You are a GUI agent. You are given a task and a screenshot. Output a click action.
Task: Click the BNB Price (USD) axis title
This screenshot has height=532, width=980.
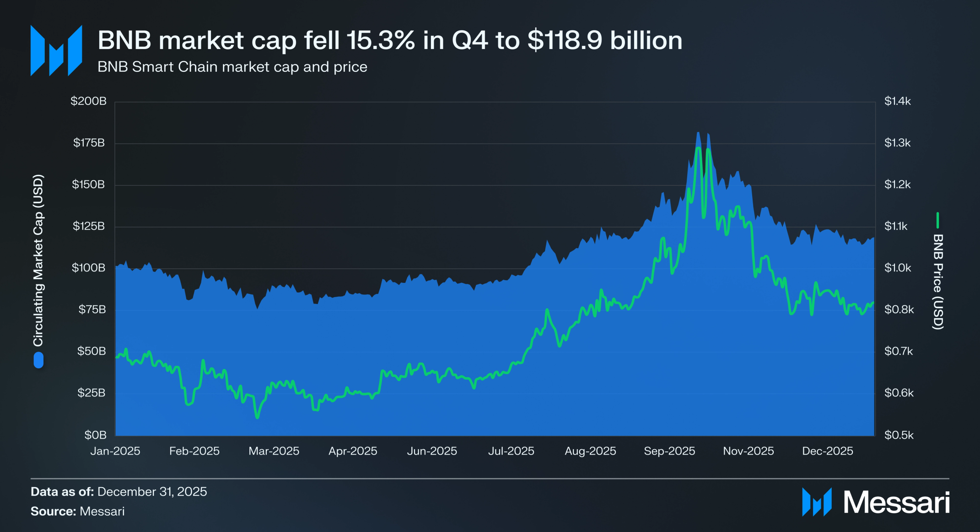tap(938, 282)
